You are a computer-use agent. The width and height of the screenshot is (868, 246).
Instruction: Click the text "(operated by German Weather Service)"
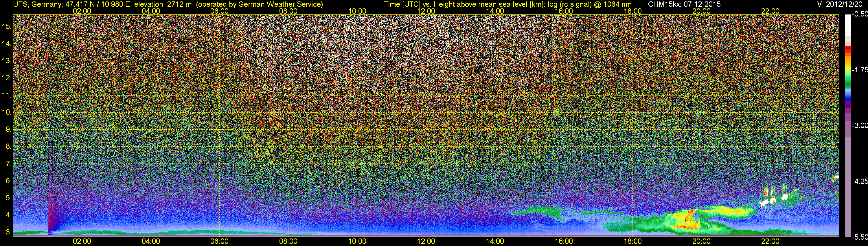(259, 4)
